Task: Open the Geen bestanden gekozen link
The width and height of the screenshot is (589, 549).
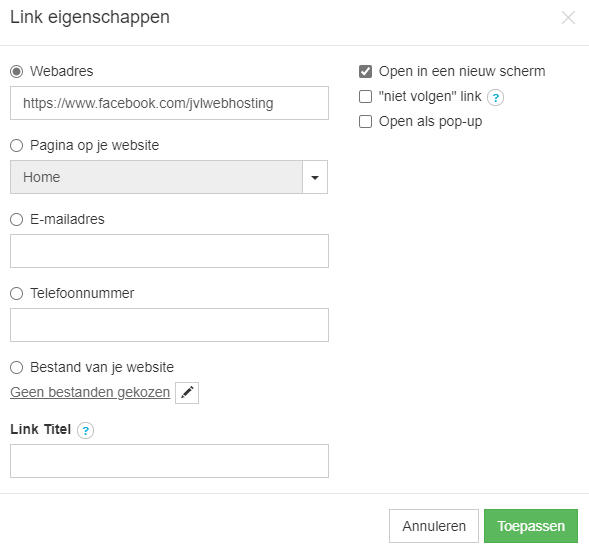Action: [90, 392]
